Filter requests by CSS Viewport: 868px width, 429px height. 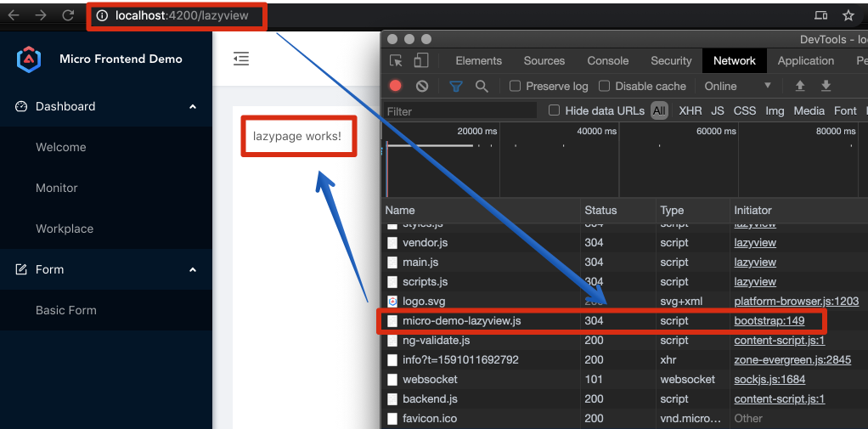point(745,110)
